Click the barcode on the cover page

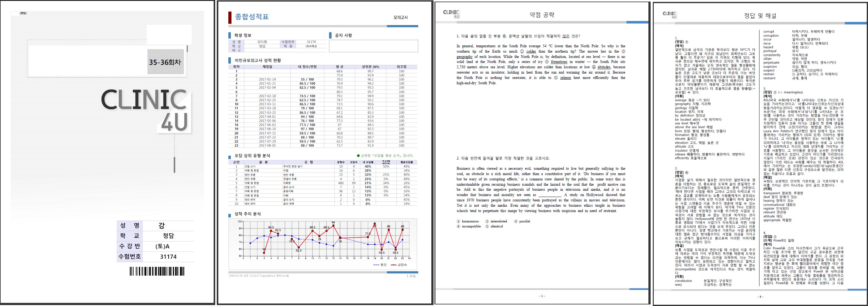point(157,272)
